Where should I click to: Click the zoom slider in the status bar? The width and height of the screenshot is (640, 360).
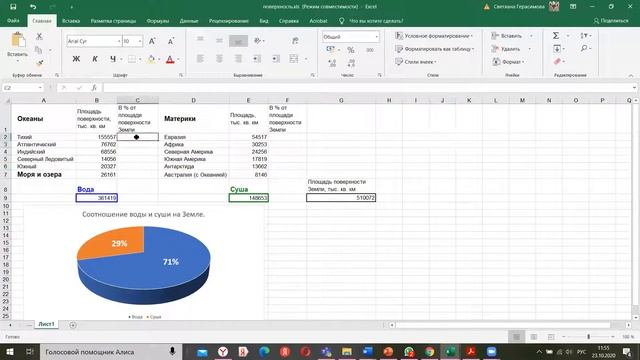coord(588,337)
